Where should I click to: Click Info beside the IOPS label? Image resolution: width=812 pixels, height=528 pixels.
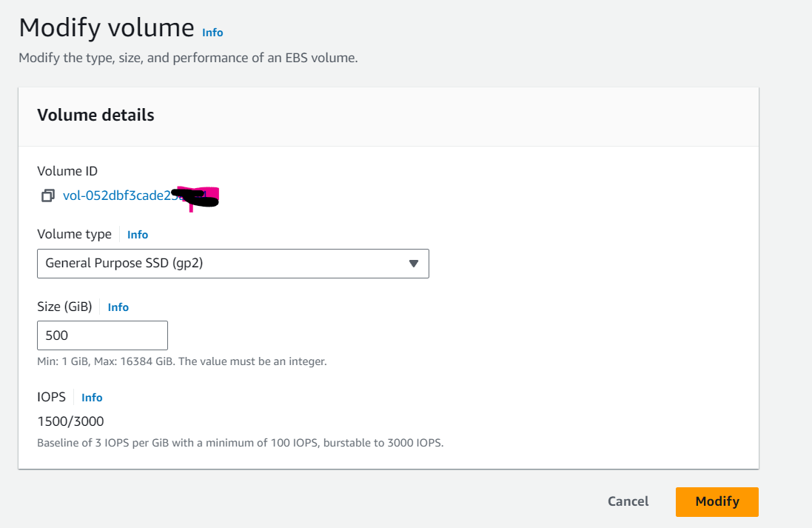tap(92, 397)
